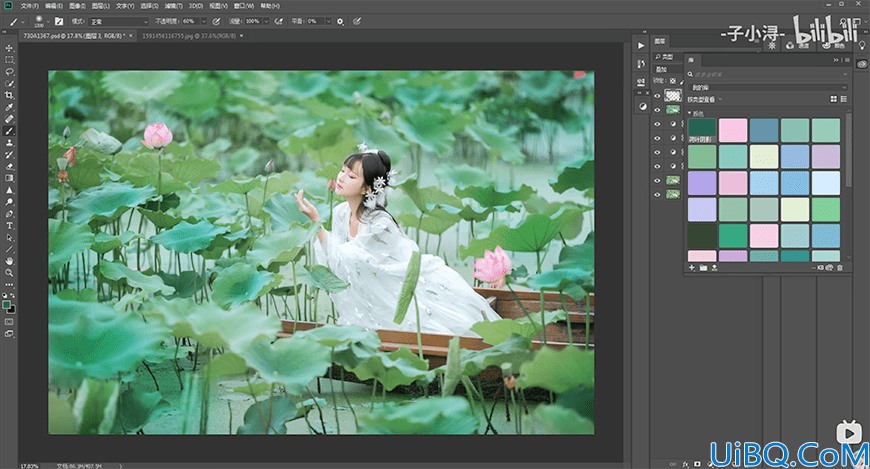Open the library panel menu icon
The image size is (870, 469).
(x=847, y=60)
